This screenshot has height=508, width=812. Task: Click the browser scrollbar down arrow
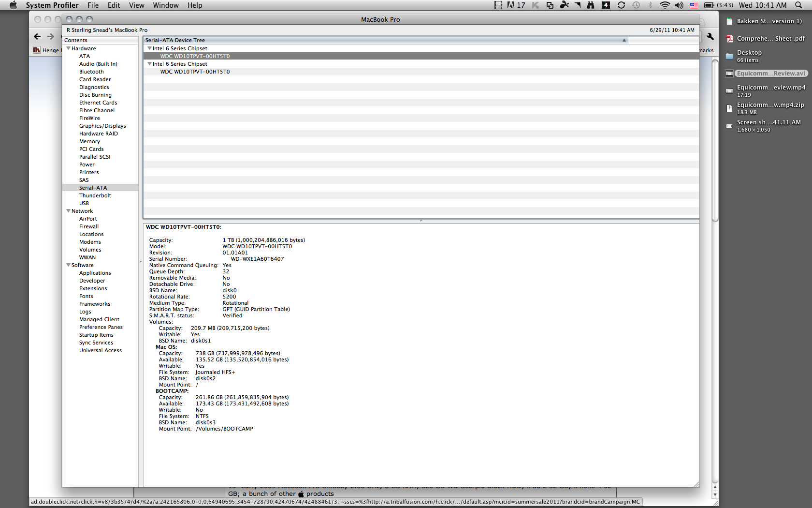[x=715, y=495]
